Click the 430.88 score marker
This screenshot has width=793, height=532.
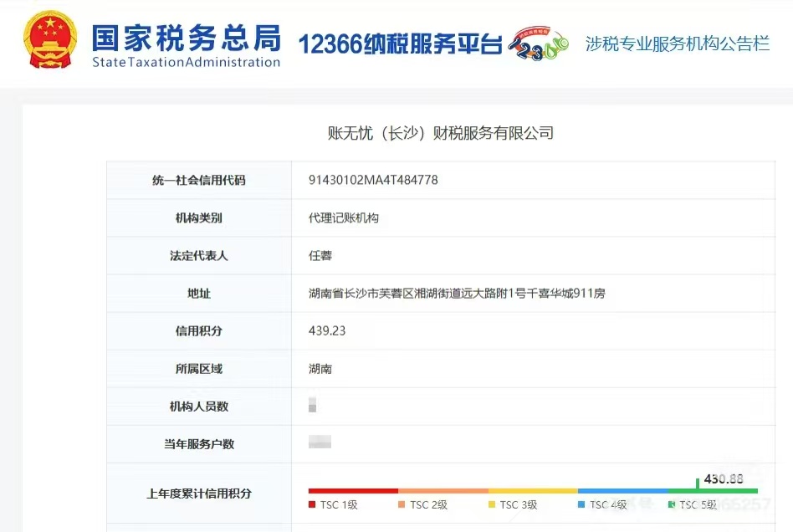coord(724,479)
